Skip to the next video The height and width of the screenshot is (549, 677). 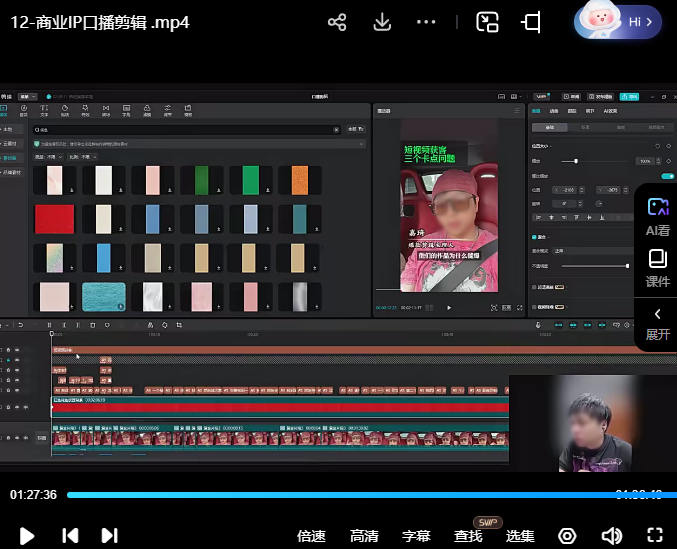pos(110,536)
